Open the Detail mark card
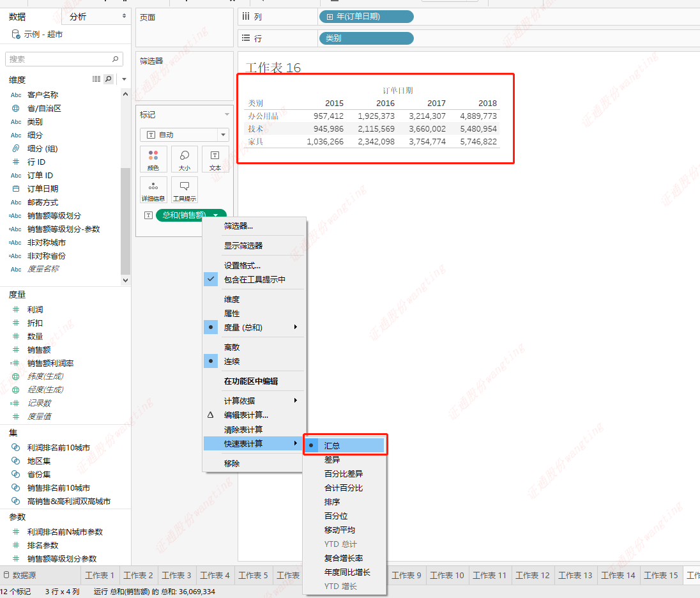The image size is (700, 598). 153,190
